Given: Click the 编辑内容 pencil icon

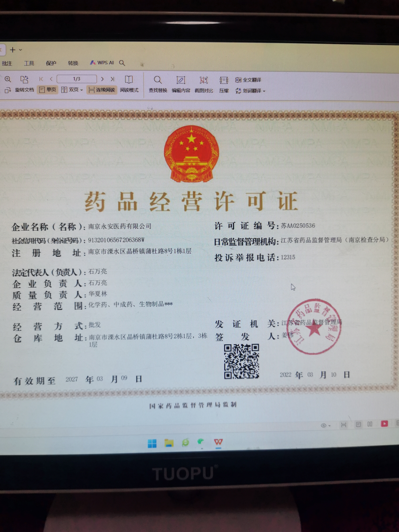Looking at the screenshot, I should [x=181, y=80].
